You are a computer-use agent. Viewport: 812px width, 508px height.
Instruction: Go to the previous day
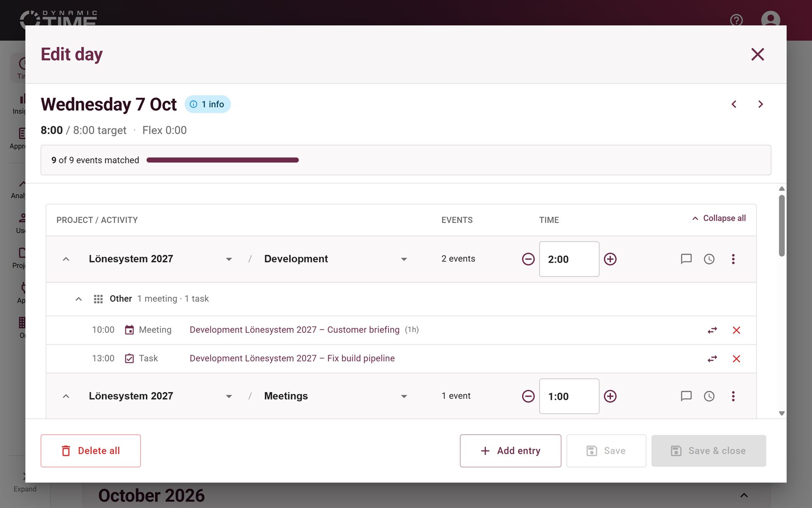(x=734, y=104)
